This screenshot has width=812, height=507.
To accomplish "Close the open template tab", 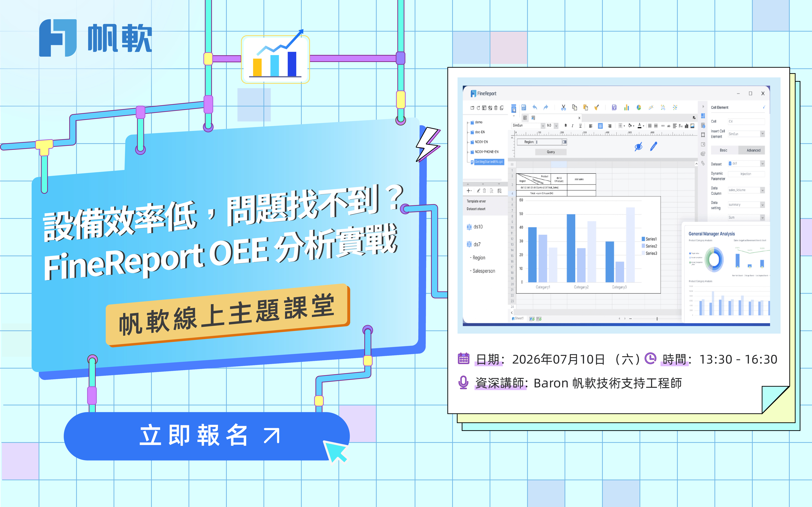I will pos(579,118).
